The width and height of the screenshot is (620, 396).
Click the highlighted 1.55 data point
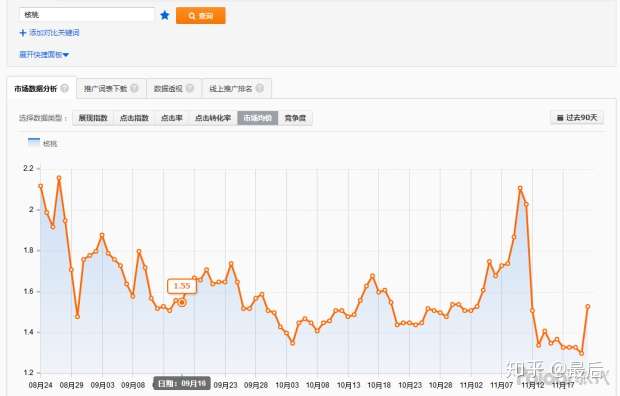pyautogui.click(x=182, y=302)
